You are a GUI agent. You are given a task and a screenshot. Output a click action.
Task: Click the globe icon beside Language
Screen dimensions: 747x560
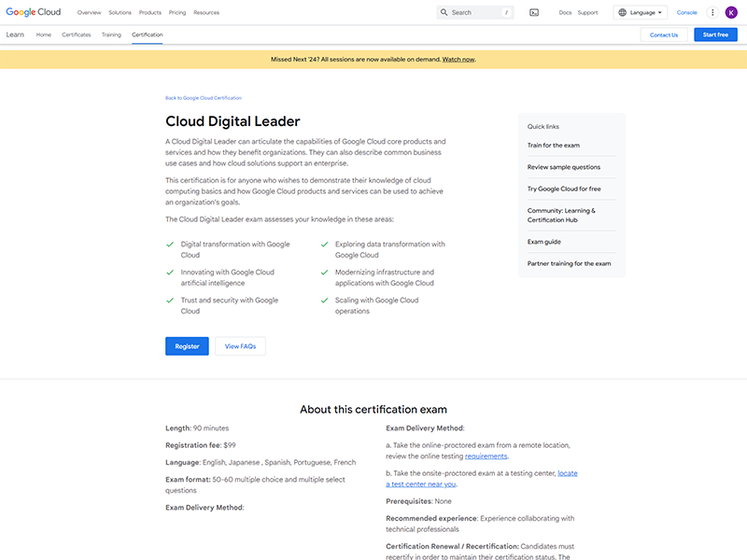[622, 12]
